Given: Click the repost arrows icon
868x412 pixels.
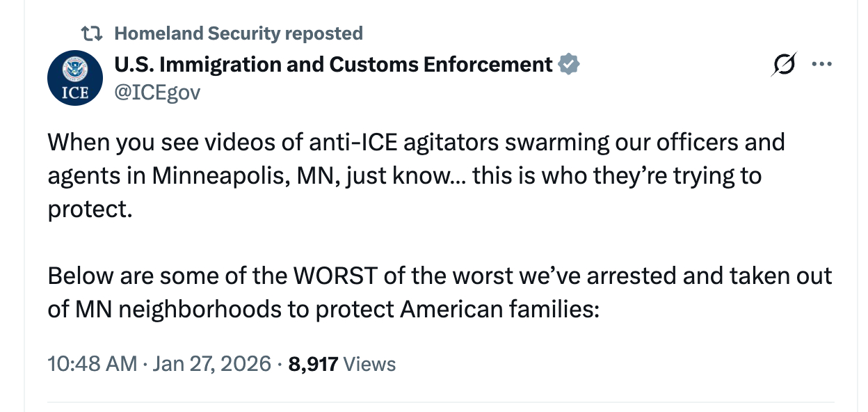Looking at the screenshot, I should pyautogui.click(x=91, y=33).
